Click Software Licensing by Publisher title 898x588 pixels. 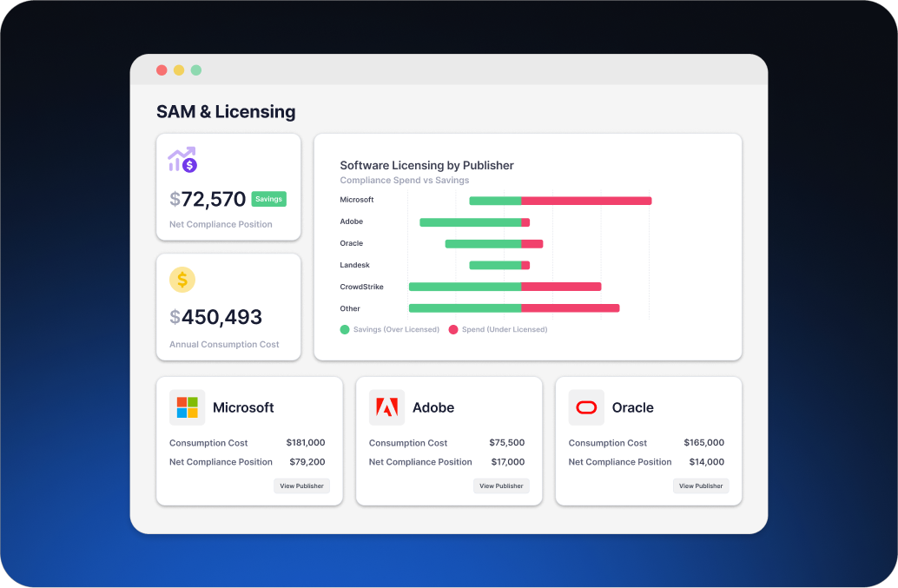[426, 166]
